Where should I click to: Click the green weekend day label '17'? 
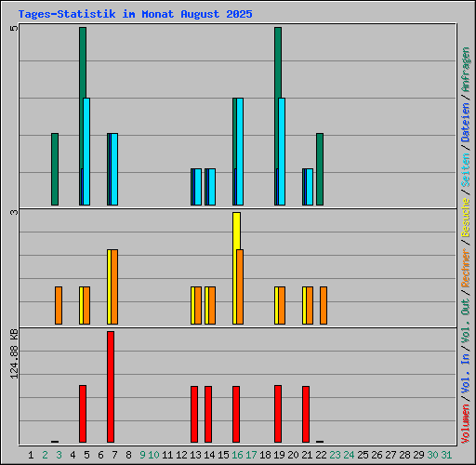point(251,455)
